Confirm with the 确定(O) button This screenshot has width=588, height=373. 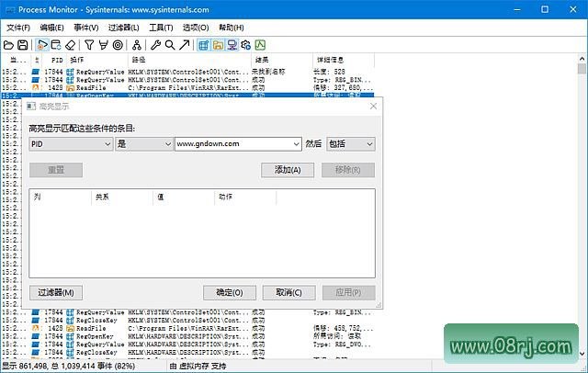pos(230,292)
